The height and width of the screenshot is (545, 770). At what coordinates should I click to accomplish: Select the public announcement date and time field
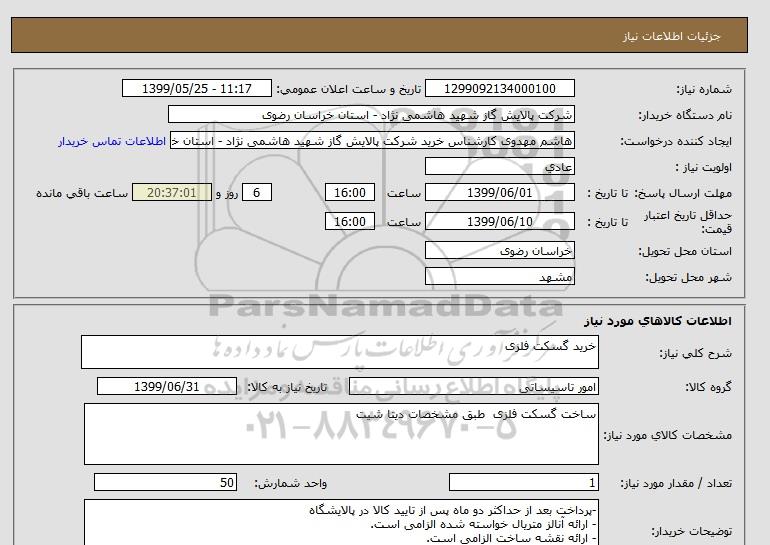(x=196, y=88)
